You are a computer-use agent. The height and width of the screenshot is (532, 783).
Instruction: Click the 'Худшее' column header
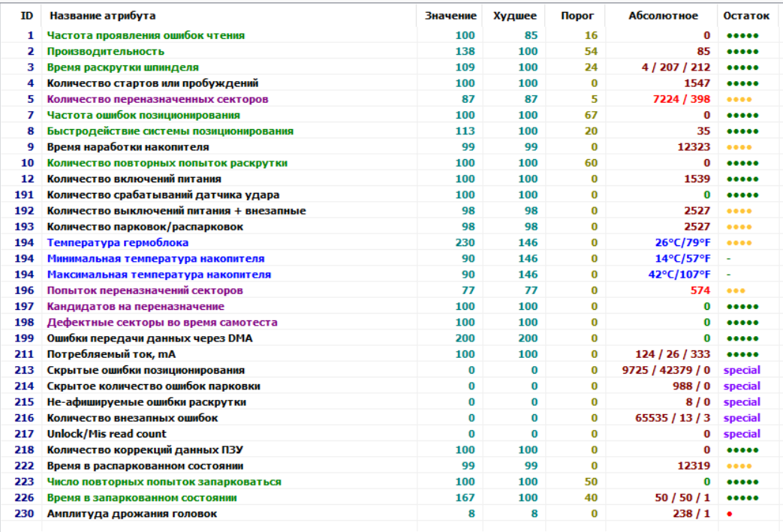515,16
